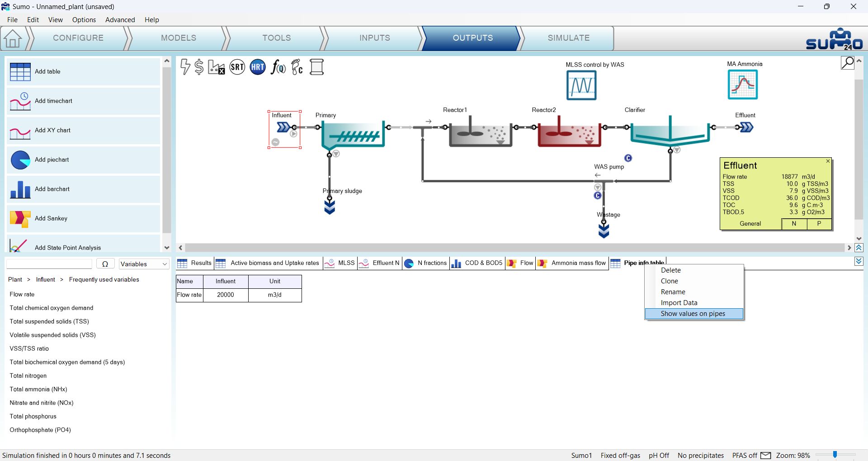Viewport: 868px width, 461px height.
Task: Select the Primary sludge outlet icon
Action: click(x=330, y=207)
